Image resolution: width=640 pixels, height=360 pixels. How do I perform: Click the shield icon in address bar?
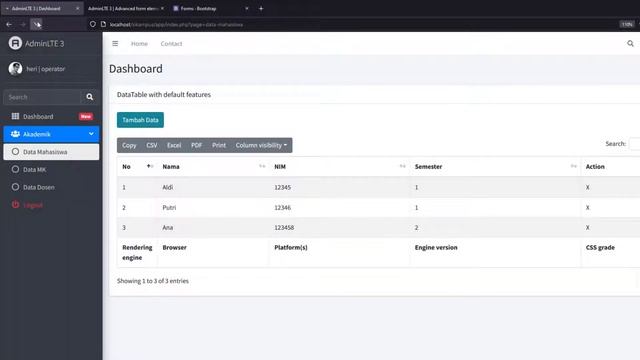click(x=93, y=24)
